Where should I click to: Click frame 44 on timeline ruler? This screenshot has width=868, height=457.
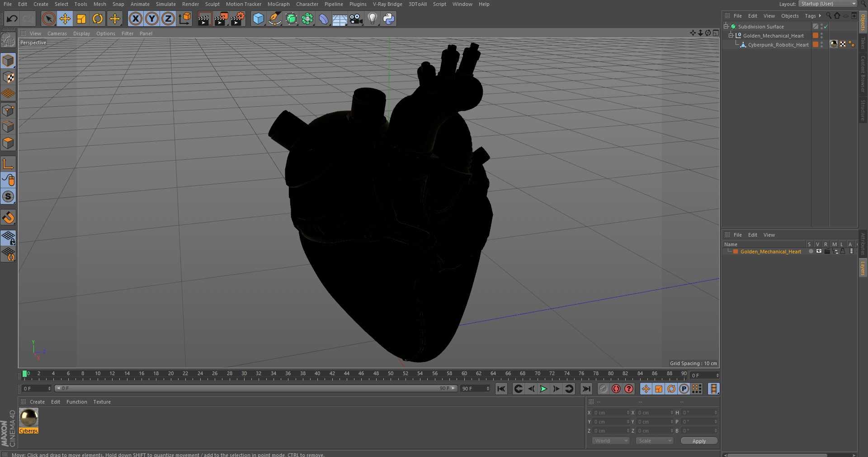point(346,374)
